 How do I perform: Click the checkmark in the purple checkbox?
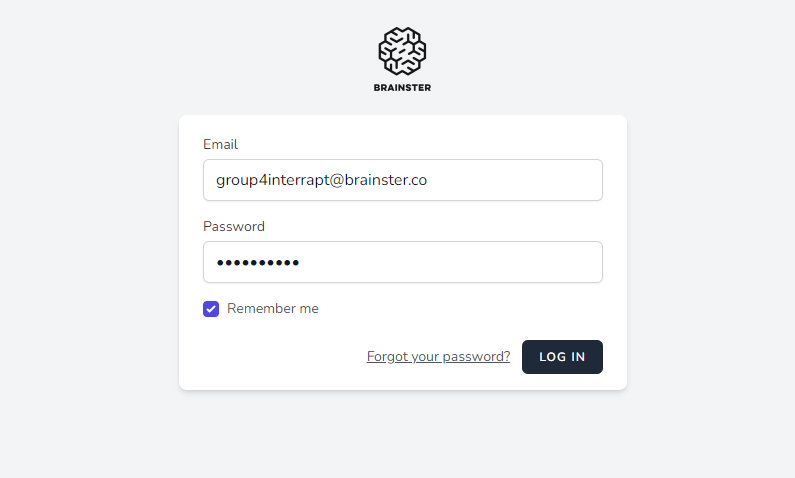click(211, 309)
